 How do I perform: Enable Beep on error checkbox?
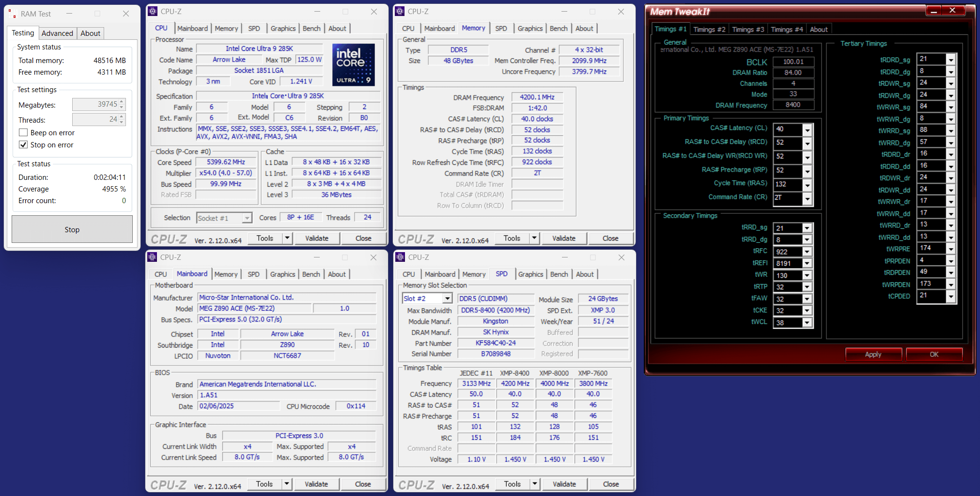(23, 132)
